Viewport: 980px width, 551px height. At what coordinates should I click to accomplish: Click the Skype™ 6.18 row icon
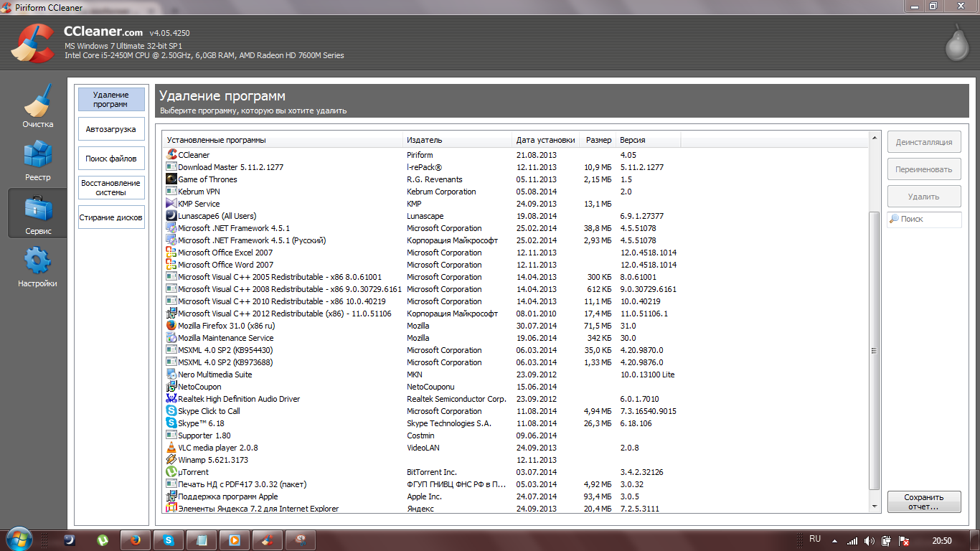tap(171, 423)
